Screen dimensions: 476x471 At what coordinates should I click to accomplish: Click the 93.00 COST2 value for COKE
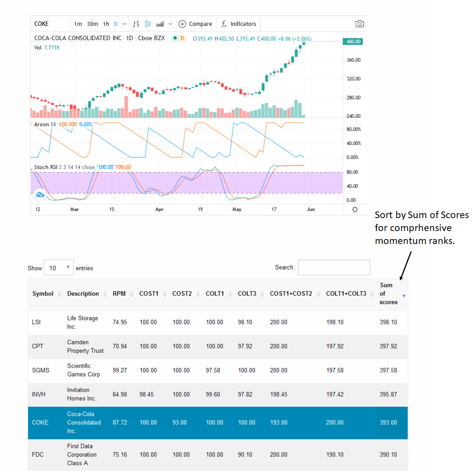click(x=180, y=423)
